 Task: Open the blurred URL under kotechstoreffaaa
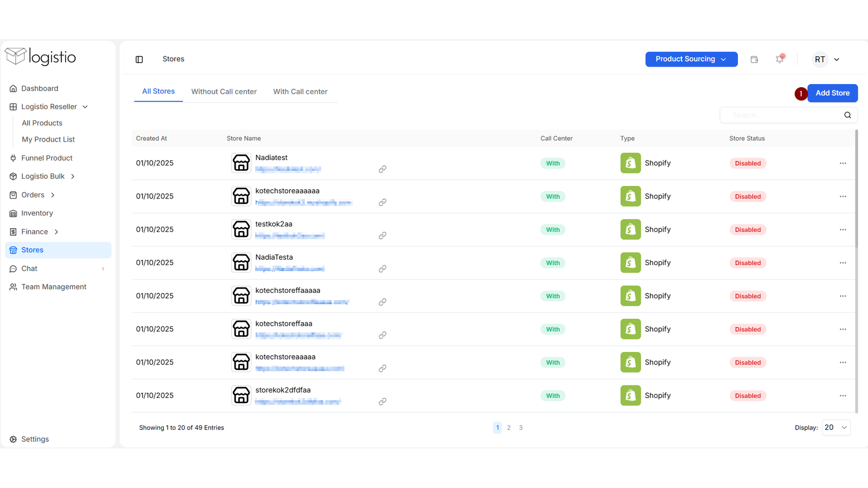click(298, 335)
